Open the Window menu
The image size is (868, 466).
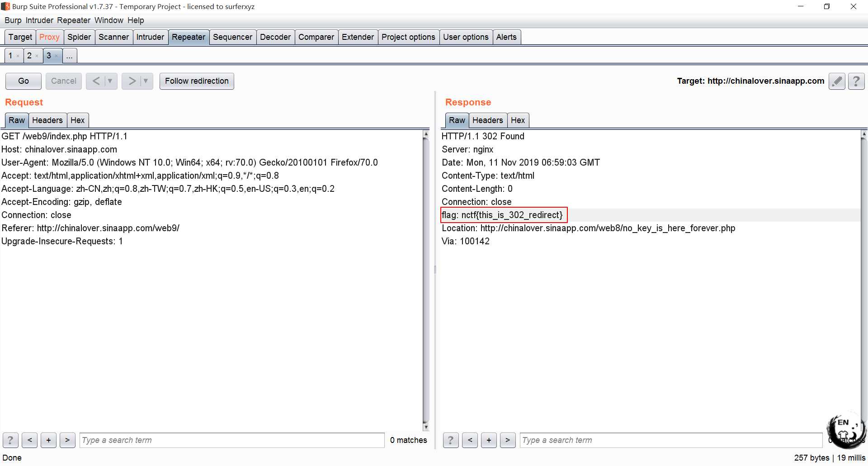tap(109, 20)
